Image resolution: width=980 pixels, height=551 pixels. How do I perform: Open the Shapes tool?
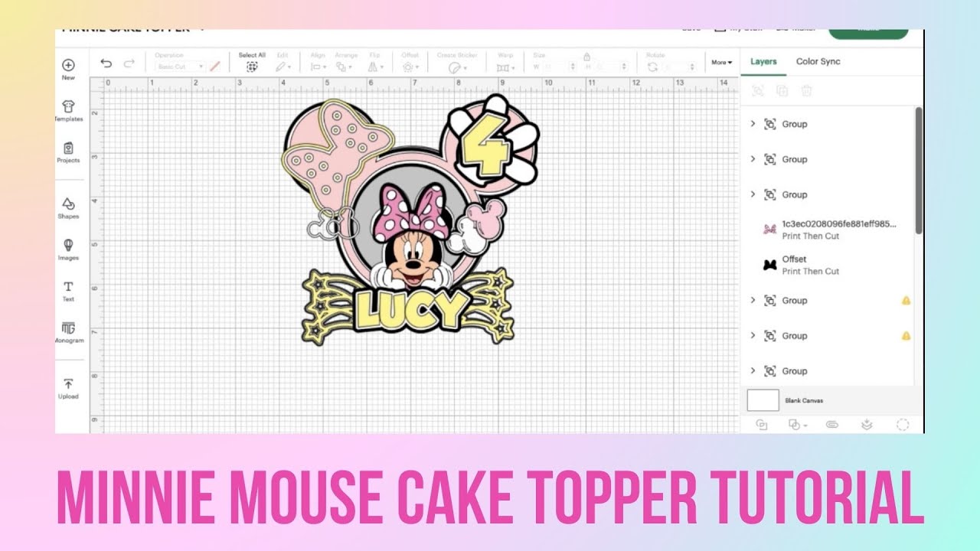coord(68,208)
